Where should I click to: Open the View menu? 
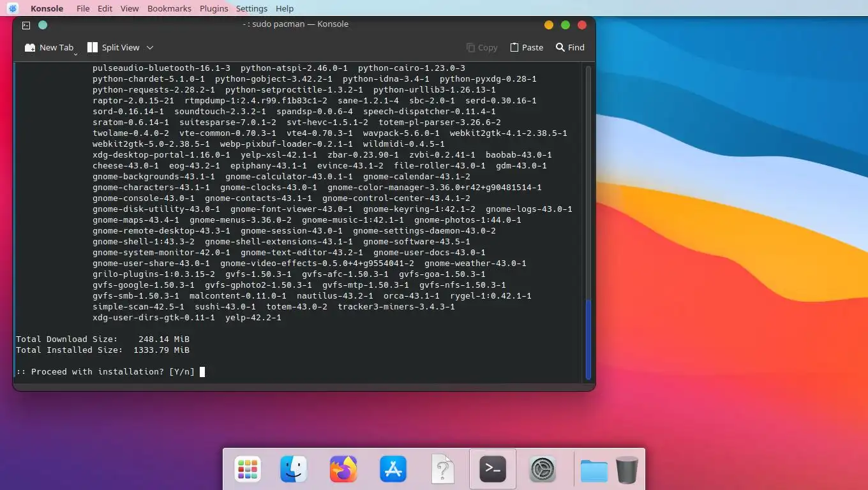[x=130, y=8]
